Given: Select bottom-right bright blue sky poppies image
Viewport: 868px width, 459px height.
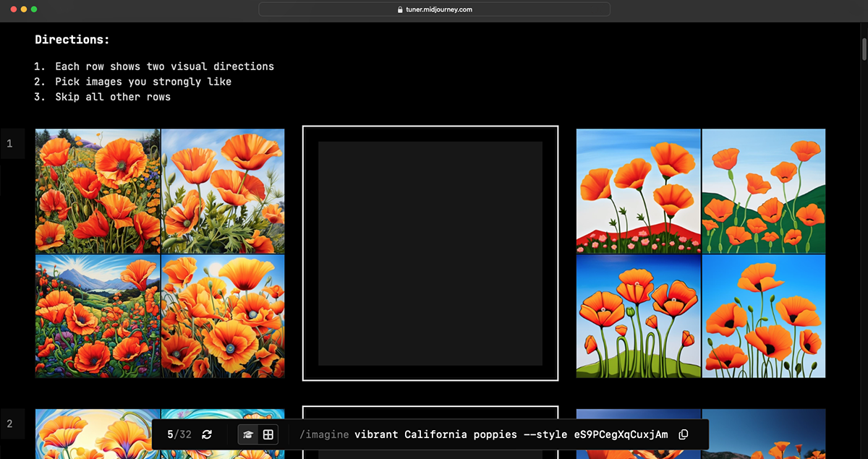Looking at the screenshot, I should point(764,316).
